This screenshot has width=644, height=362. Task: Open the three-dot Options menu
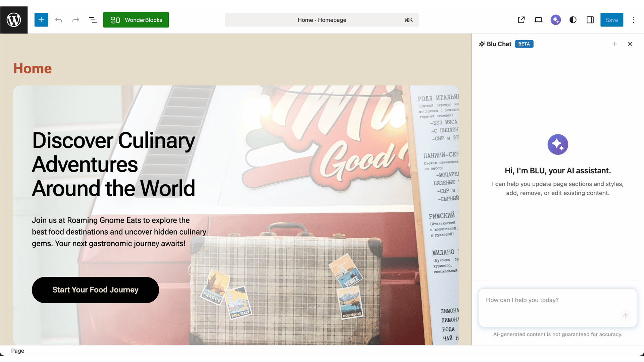pyautogui.click(x=634, y=20)
